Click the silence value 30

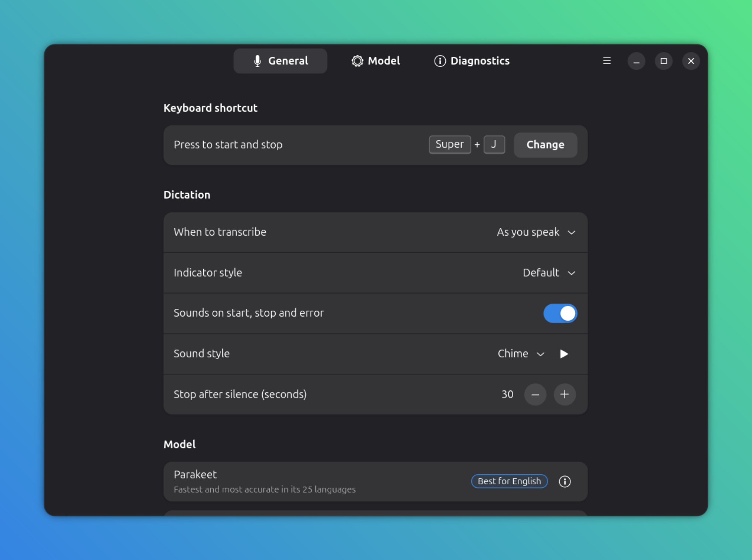[x=507, y=394]
